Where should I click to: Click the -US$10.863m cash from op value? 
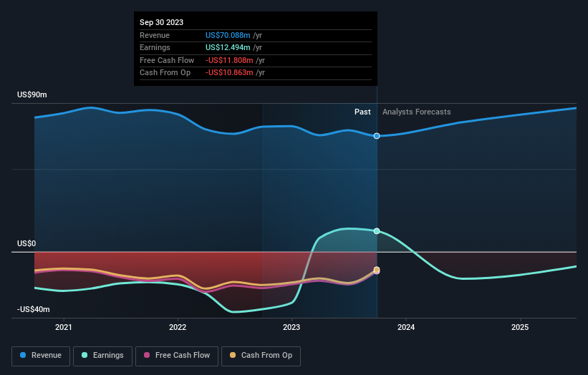(229, 73)
